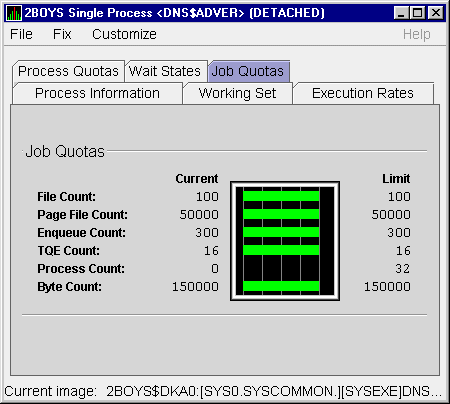Switch to the Working Set tab
Viewport: 450px width, 404px height.
pyautogui.click(x=237, y=93)
